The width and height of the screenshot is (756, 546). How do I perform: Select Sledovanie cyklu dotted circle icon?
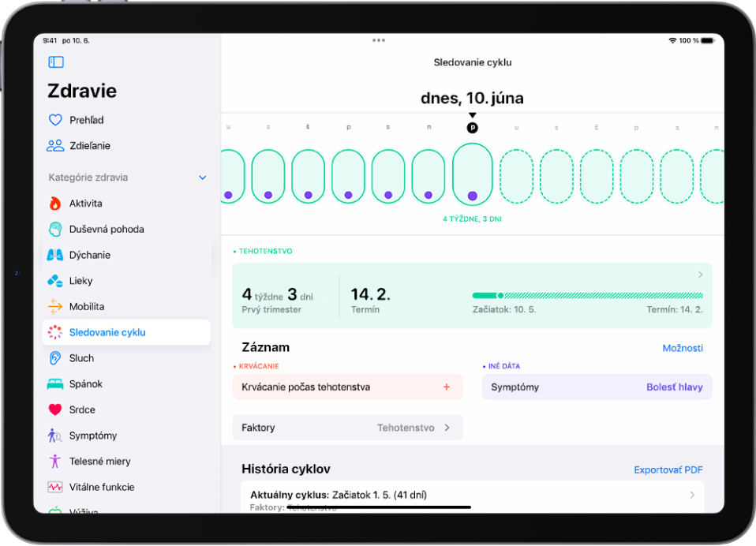point(55,332)
